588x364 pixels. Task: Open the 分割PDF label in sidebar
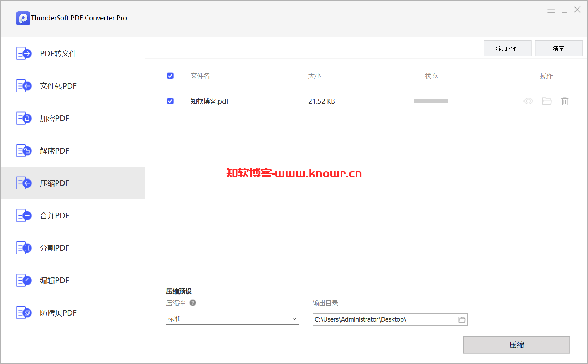[55, 248]
